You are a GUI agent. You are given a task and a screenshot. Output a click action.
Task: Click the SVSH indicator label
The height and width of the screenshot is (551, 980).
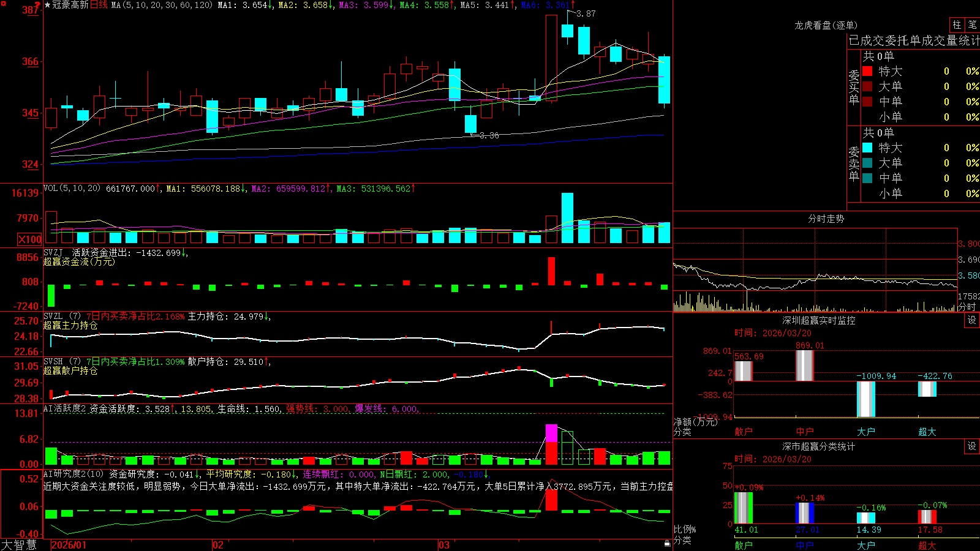pyautogui.click(x=53, y=361)
